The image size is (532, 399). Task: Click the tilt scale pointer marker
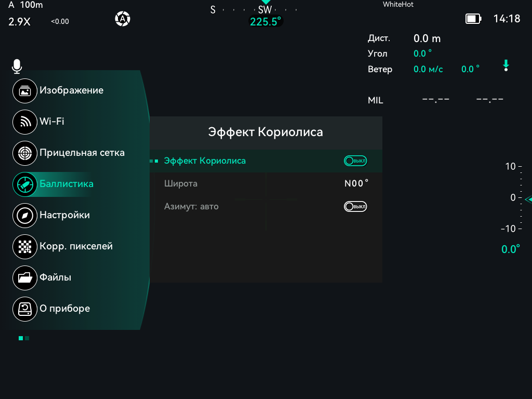528,199
